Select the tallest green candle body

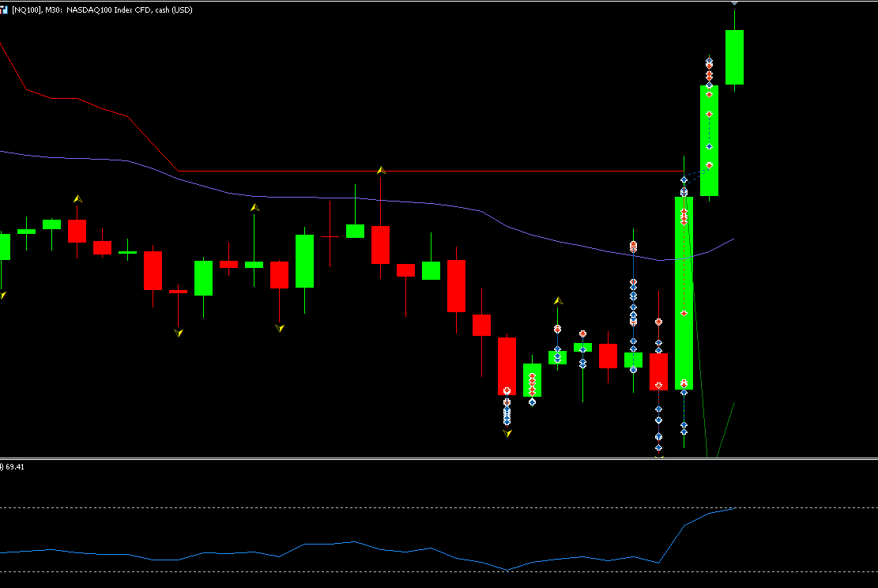point(684,293)
